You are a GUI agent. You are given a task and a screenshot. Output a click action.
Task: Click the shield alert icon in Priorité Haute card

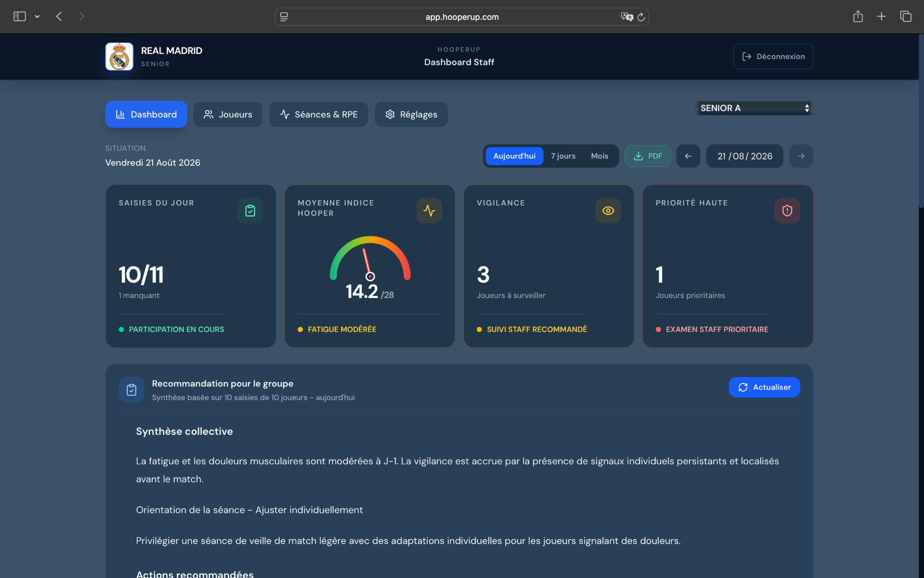point(787,210)
